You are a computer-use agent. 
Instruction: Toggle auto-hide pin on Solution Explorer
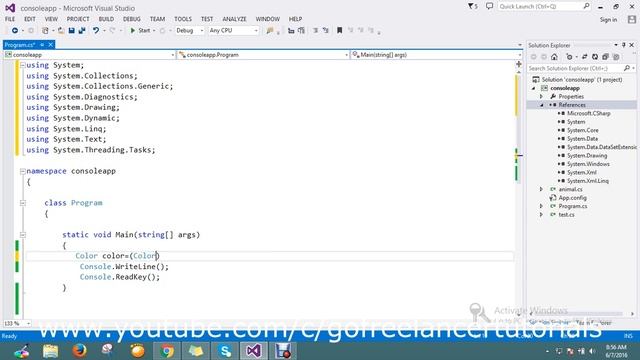pyautogui.click(x=624, y=45)
